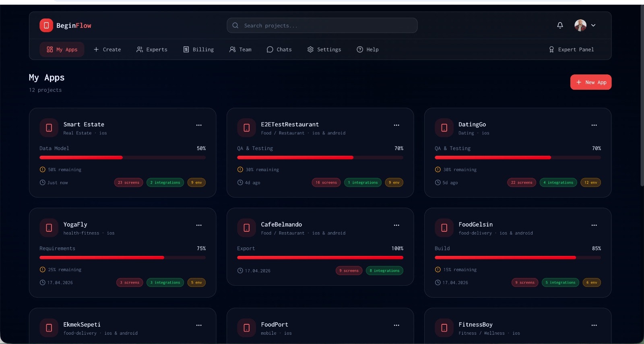Open the FoodPort three-dot menu
The width and height of the screenshot is (644, 344).
tap(396, 325)
